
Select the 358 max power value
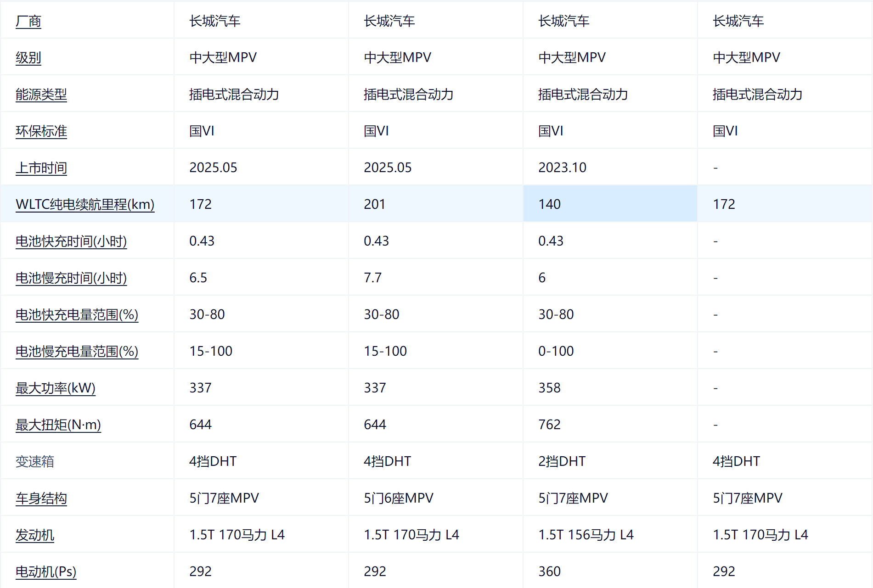[549, 388]
